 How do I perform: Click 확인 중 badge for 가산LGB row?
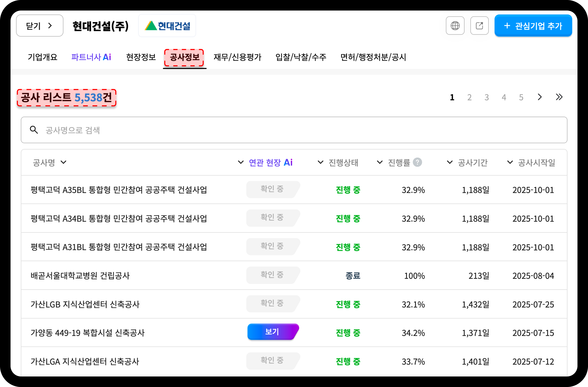[x=273, y=303]
